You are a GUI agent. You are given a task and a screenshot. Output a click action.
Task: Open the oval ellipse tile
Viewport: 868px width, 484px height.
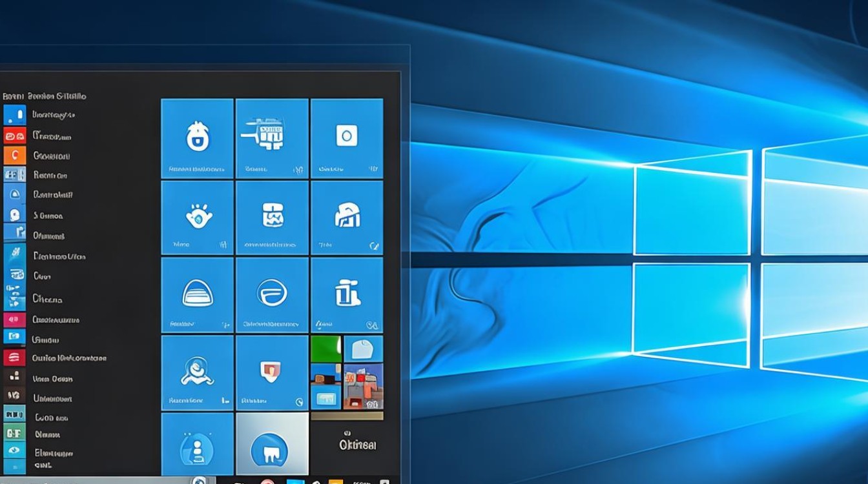pos(272,295)
